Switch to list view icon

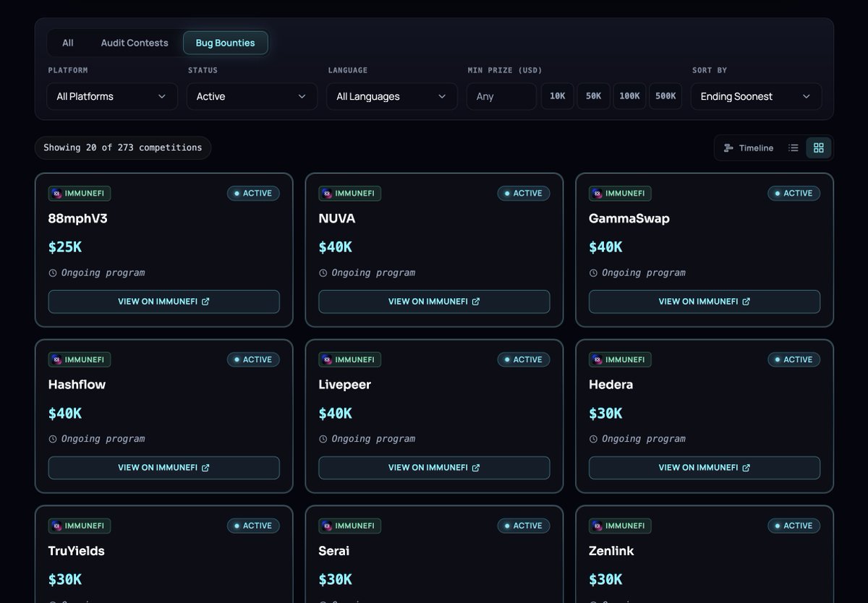[x=793, y=147]
